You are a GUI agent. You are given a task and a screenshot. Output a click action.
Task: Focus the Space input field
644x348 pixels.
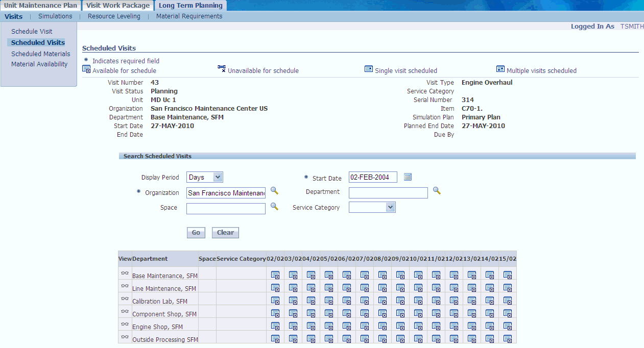click(x=226, y=209)
